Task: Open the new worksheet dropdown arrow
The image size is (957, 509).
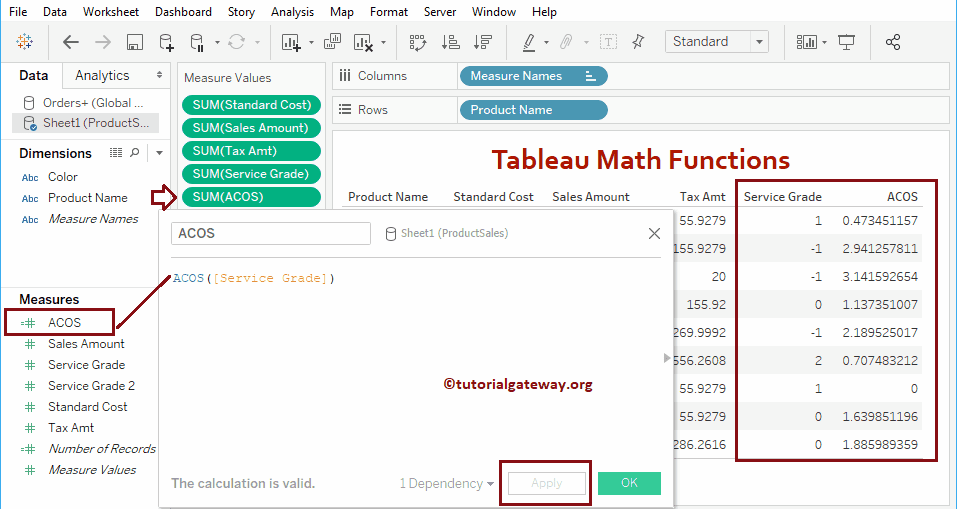Action: (311, 43)
